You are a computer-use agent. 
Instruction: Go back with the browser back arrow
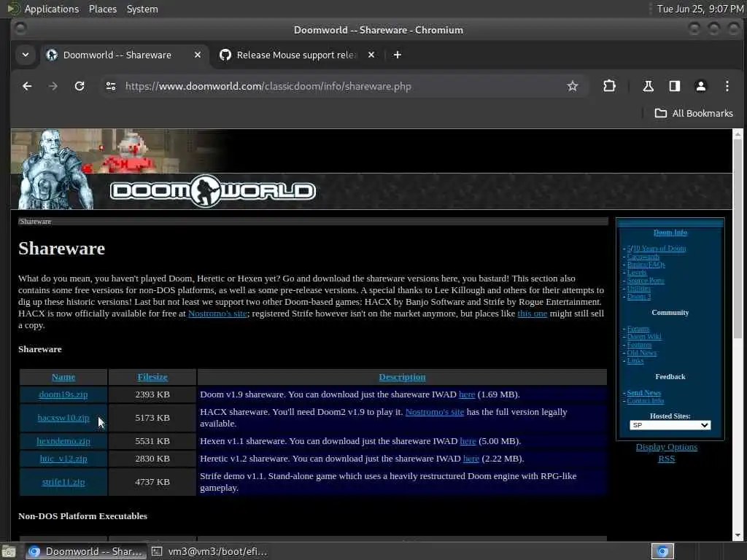point(27,86)
